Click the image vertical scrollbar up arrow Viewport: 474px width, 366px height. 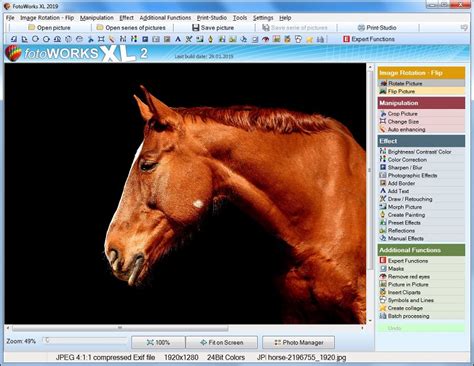(370, 67)
